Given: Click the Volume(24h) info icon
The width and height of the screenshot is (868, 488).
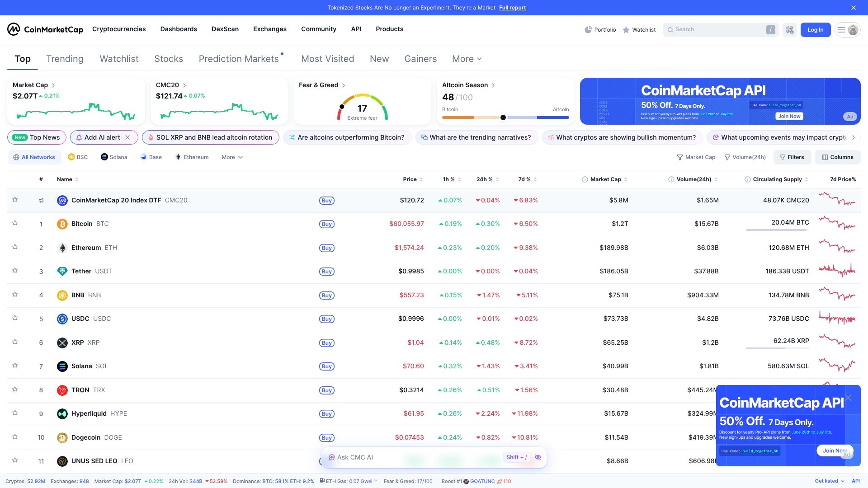Looking at the screenshot, I should click(x=671, y=179).
